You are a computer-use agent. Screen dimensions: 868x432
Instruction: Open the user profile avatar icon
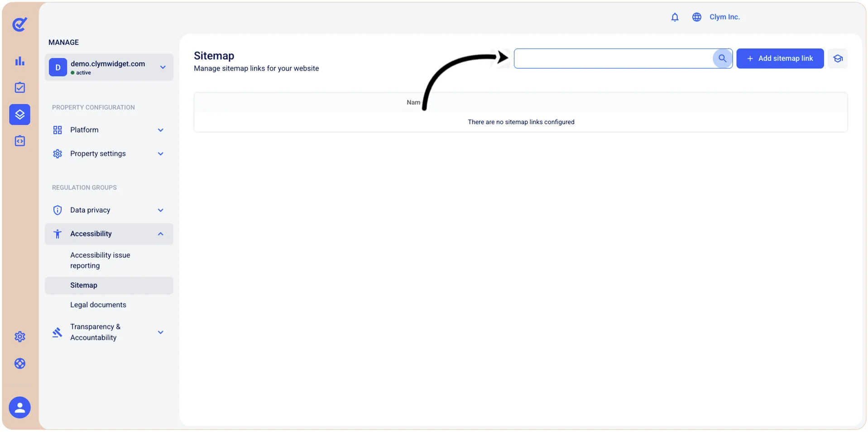pos(19,407)
